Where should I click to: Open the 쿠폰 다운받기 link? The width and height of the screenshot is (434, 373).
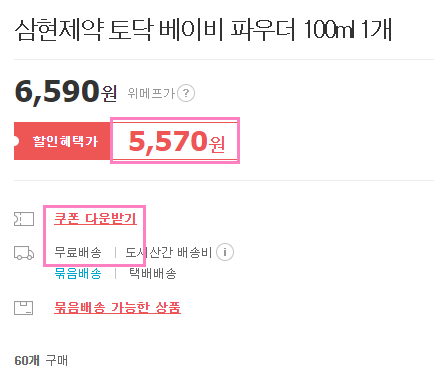click(x=95, y=219)
